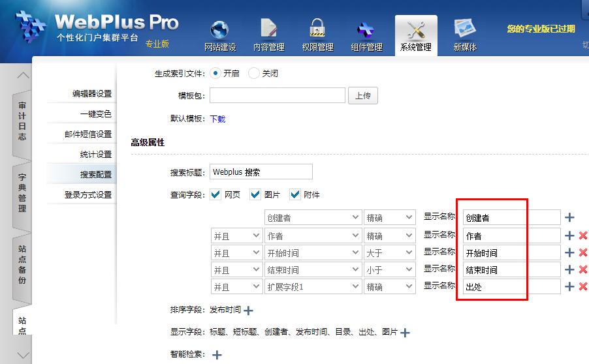Open the 创建者 field dropdown
The height and width of the screenshot is (364, 589).
[x=313, y=218]
